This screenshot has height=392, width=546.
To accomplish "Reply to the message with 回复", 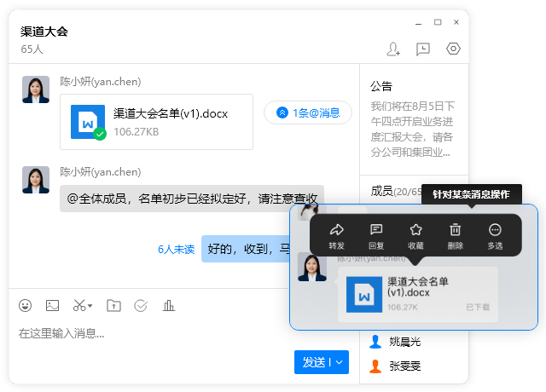I will [x=376, y=237].
